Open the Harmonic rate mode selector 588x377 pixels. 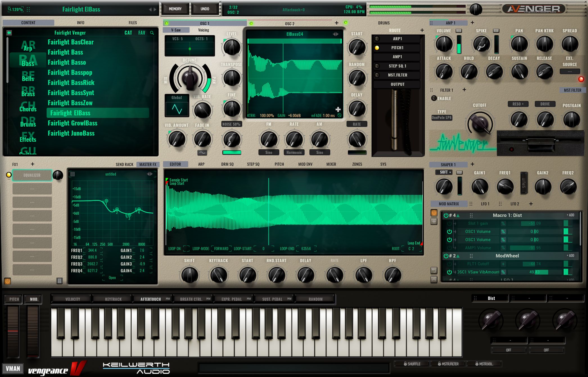294,152
